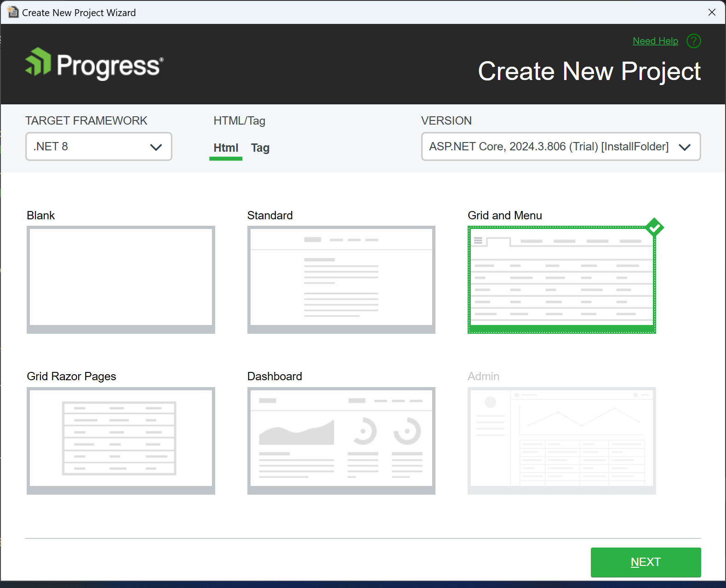726x588 pixels.
Task: Click the Admin template label
Action: click(x=483, y=377)
